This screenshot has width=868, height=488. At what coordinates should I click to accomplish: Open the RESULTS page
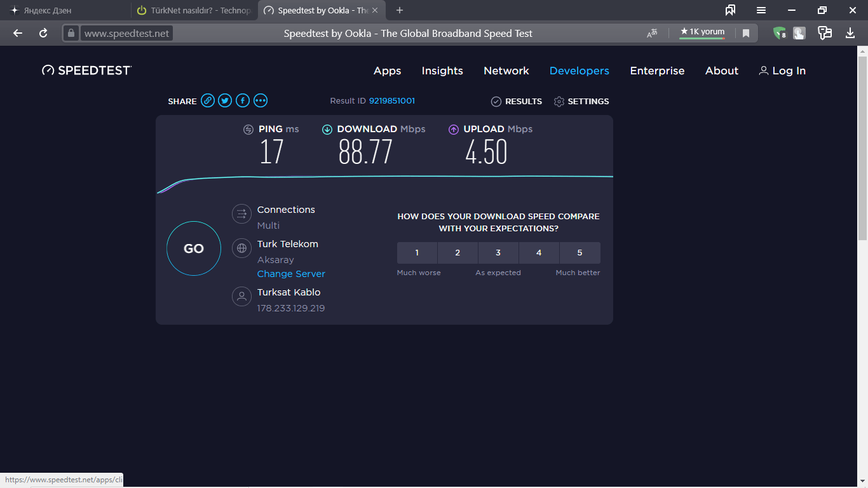pyautogui.click(x=517, y=101)
